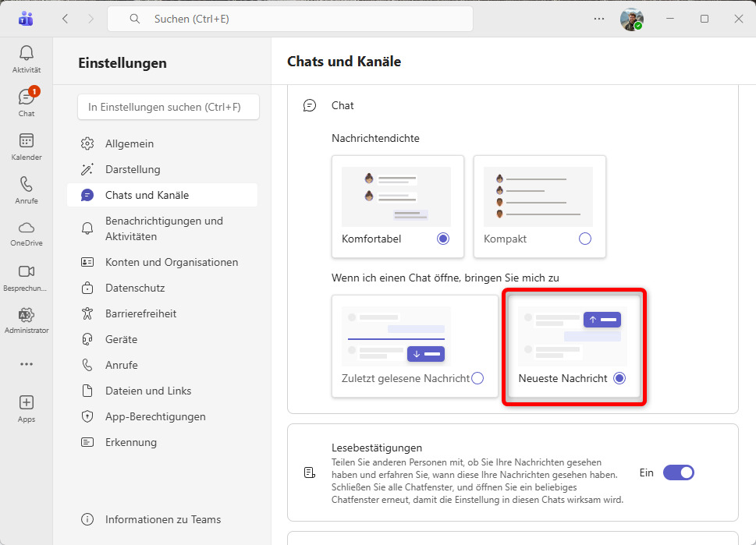Viewport: 756px width, 545px height.
Task: Enable the Kompakt message density
Action: [584, 239]
